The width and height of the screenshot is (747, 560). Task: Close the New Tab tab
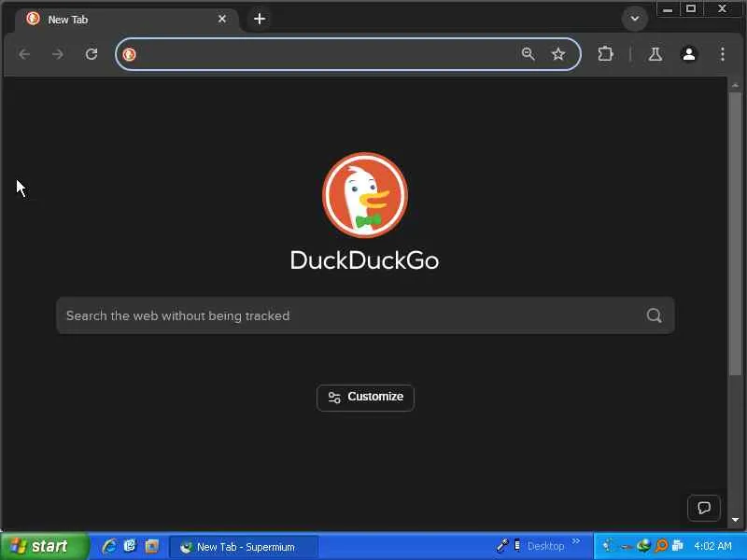tap(222, 19)
